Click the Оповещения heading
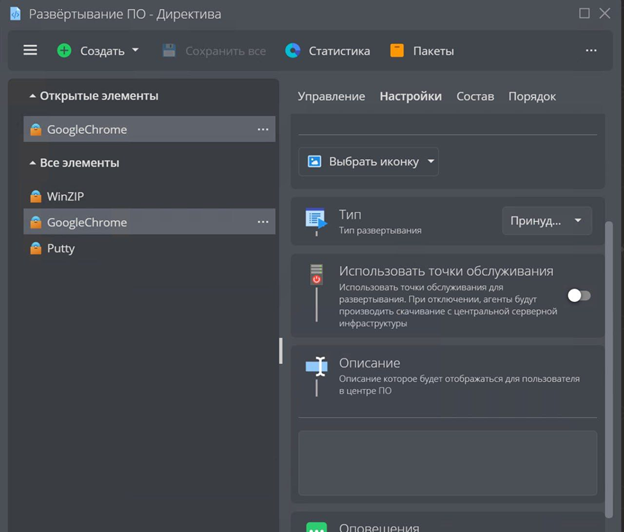The width and height of the screenshot is (624, 532). 379,527
